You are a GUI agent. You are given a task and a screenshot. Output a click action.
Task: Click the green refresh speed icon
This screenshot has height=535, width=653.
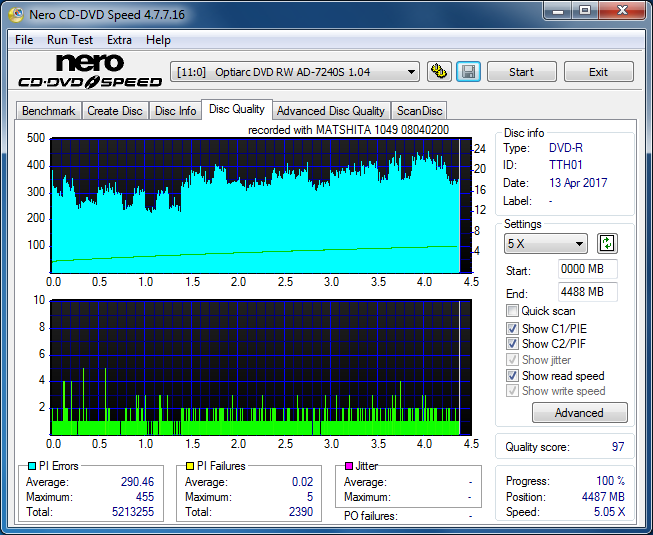pyautogui.click(x=607, y=244)
